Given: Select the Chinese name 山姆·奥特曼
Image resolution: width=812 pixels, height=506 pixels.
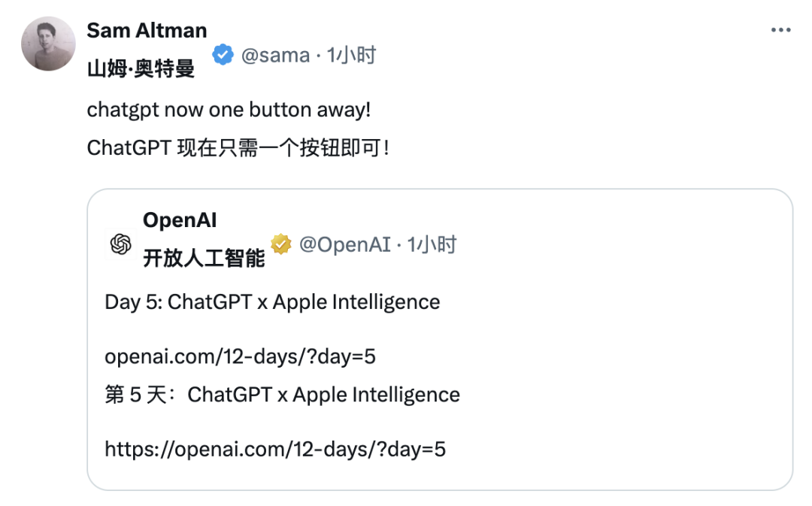Looking at the screenshot, I should click(141, 69).
